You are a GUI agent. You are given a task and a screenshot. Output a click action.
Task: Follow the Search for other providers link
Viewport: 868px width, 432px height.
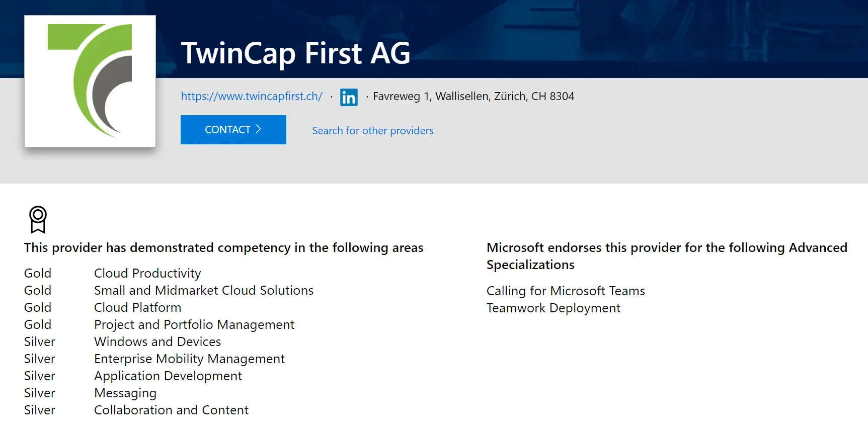(x=373, y=131)
